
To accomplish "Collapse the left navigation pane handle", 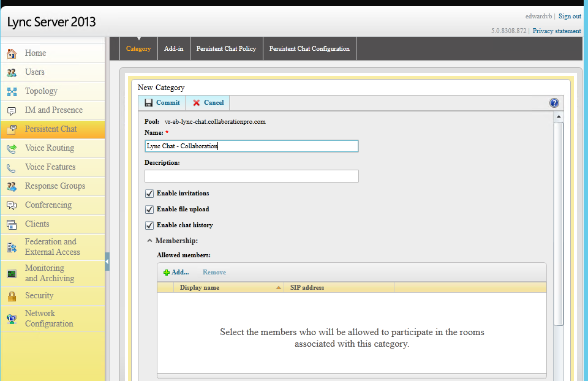I will pyautogui.click(x=107, y=262).
